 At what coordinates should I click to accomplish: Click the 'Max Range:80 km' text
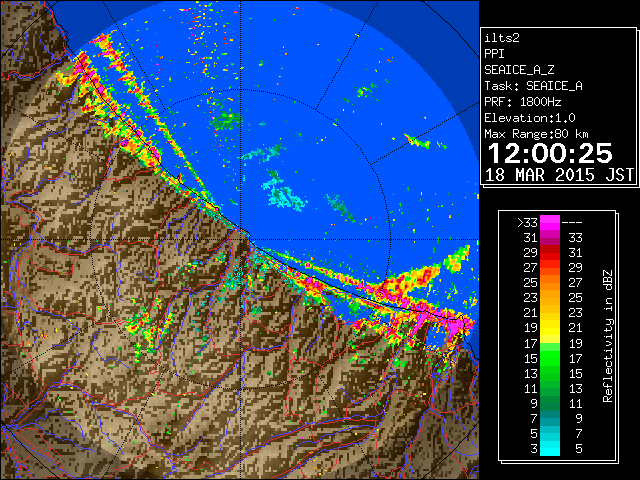[536, 134]
